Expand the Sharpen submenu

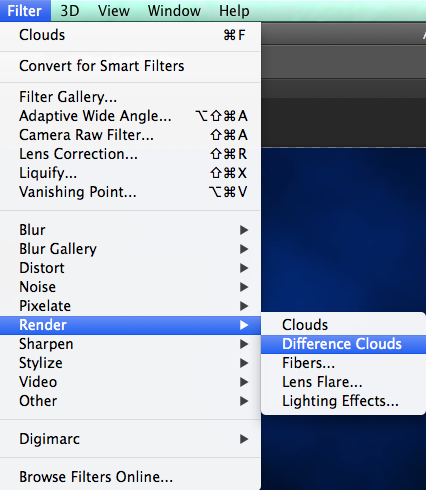coord(130,344)
